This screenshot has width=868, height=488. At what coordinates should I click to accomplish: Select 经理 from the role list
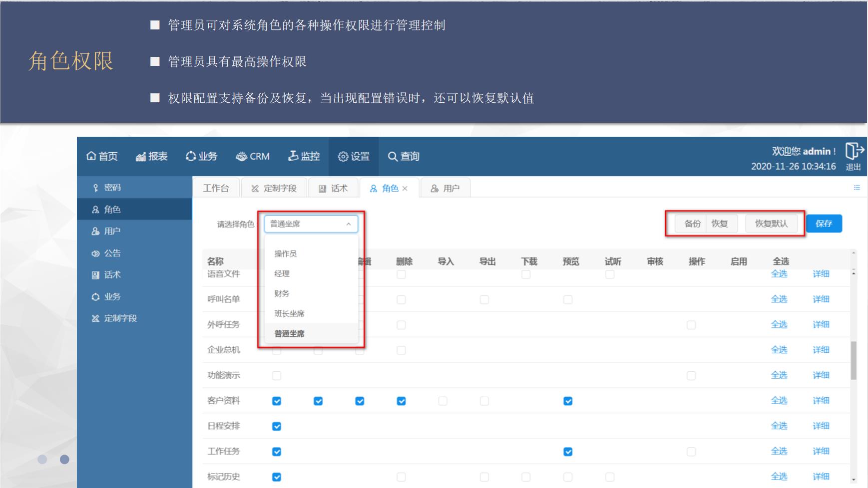(x=311, y=273)
